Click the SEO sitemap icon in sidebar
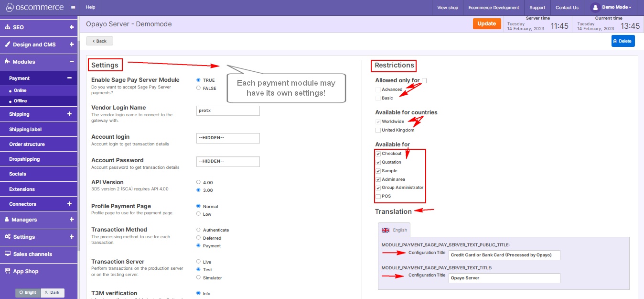The width and height of the screenshot is (644, 299). [8, 27]
